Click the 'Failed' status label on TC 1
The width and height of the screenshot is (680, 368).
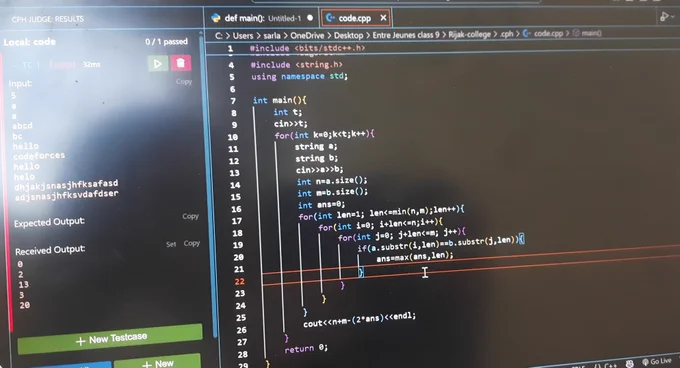tap(62, 65)
